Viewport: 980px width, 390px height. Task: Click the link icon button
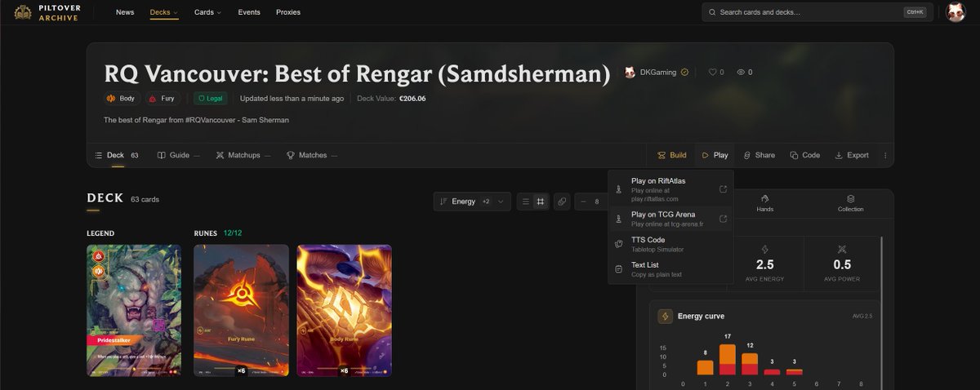coord(561,202)
